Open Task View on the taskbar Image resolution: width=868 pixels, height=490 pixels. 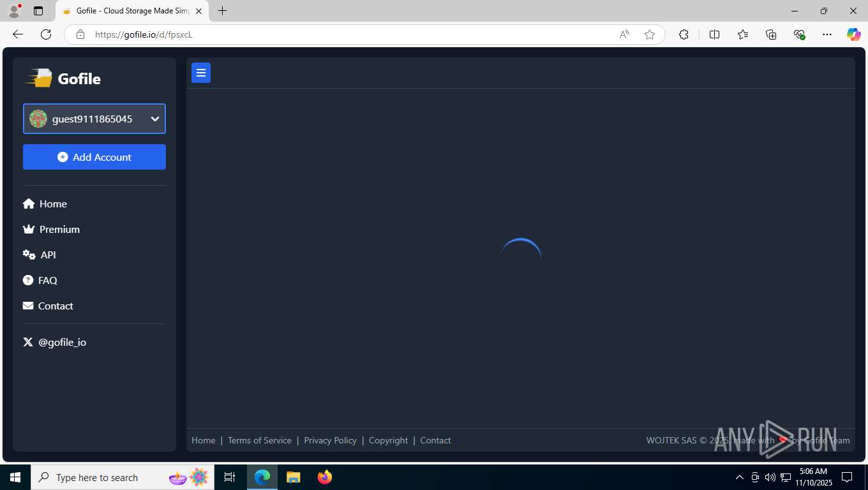point(230,477)
